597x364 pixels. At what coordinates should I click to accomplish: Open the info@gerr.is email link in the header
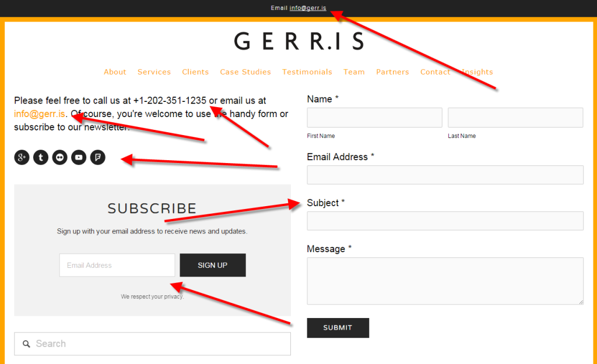(308, 8)
